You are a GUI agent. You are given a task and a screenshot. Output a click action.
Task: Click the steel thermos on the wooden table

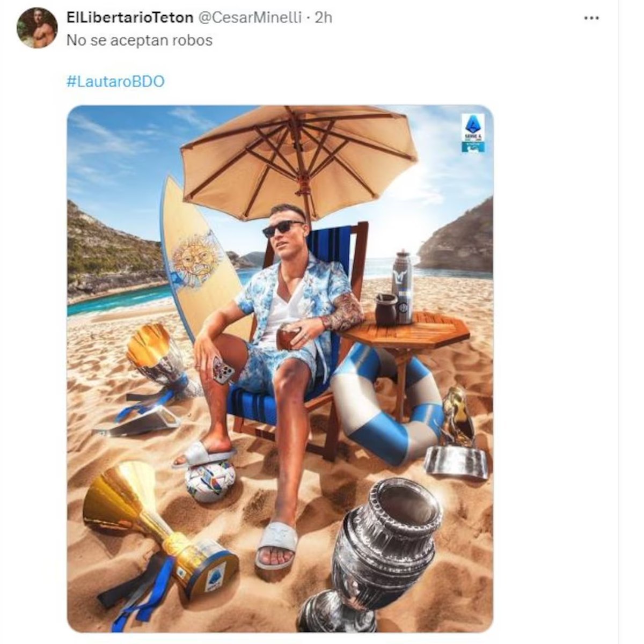pyautogui.click(x=402, y=286)
